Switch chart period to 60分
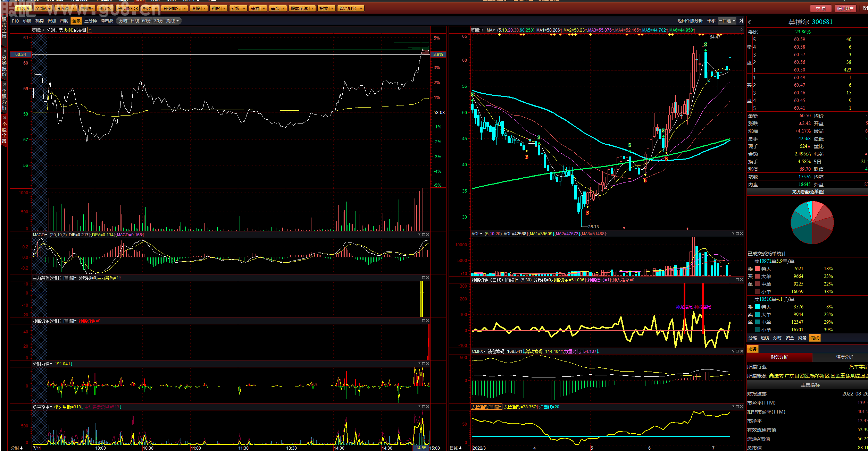 (x=147, y=21)
